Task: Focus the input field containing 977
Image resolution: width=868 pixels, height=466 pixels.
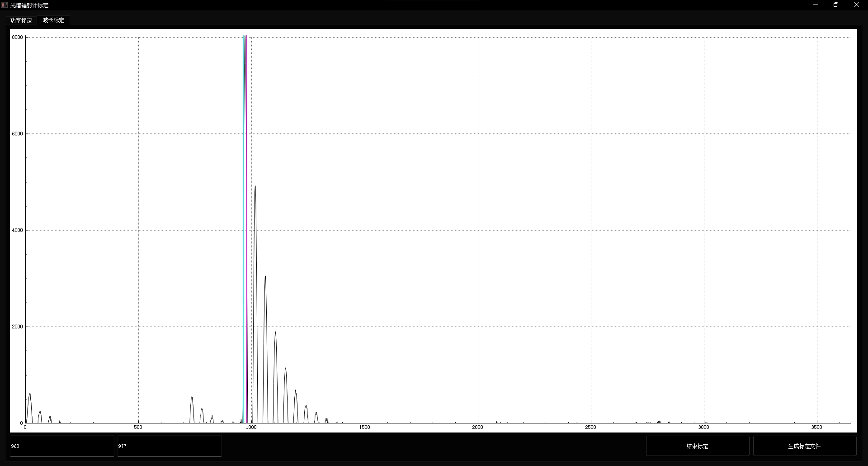Action: pos(169,446)
